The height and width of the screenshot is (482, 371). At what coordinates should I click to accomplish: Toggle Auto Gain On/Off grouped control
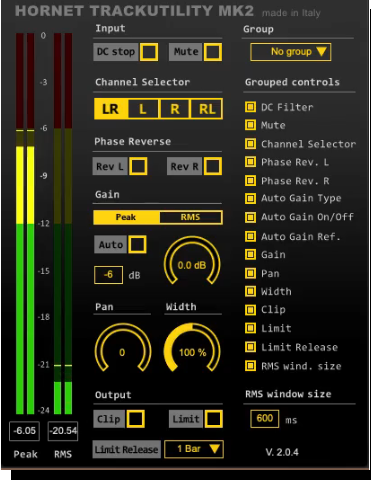(x=250, y=217)
